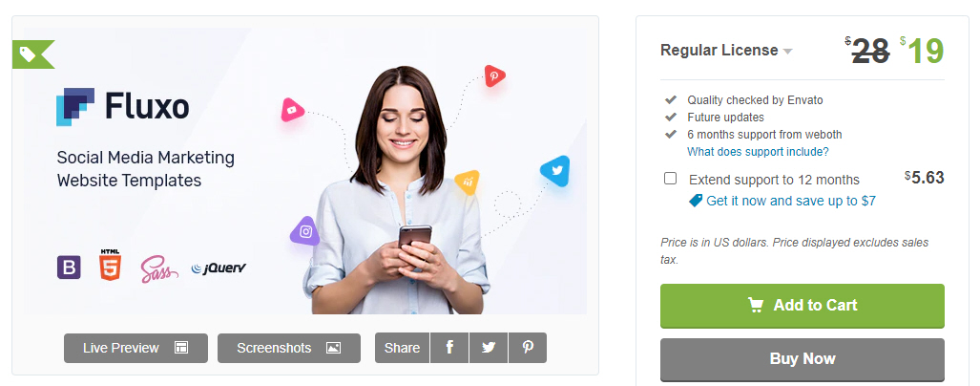The width and height of the screenshot is (980, 386).
Task: Open the Live Preview
Action: (136, 348)
